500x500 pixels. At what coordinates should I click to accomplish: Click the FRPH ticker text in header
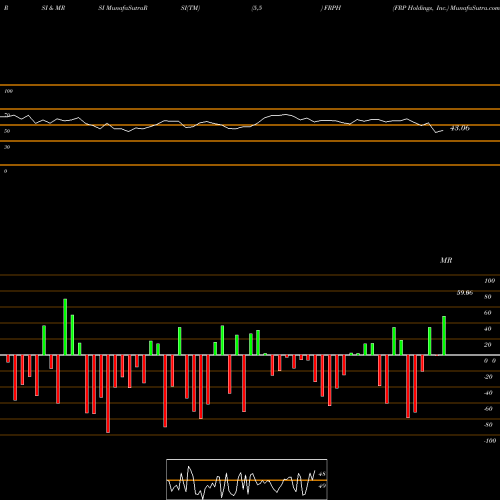332,8
